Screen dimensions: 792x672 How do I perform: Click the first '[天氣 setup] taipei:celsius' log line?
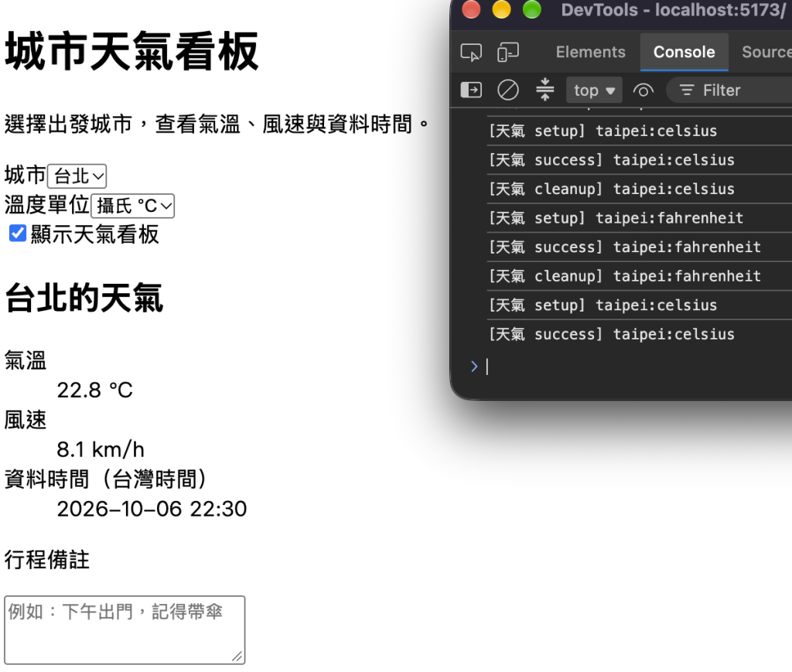[x=639, y=131]
